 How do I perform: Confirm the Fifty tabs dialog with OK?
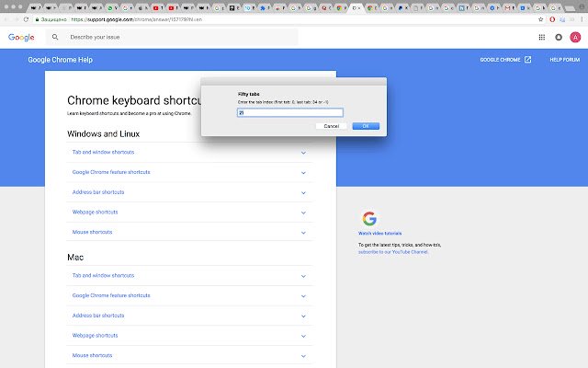[x=366, y=126]
